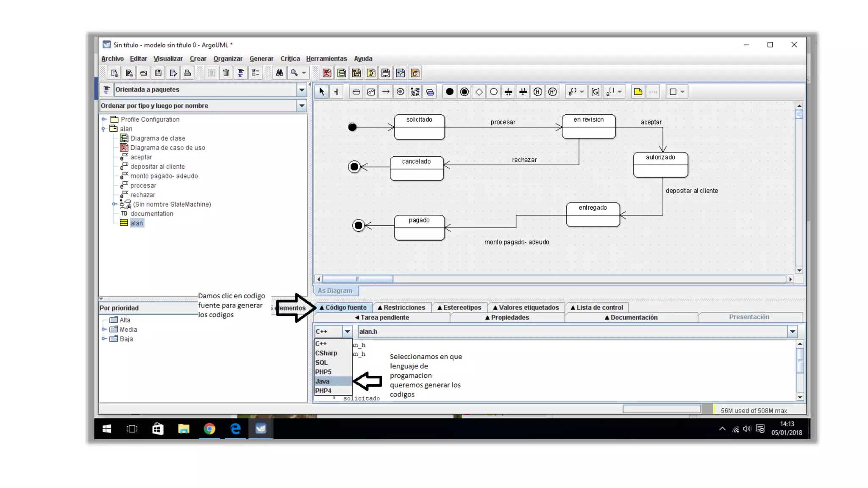Image resolution: width=868 pixels, height=488 pixels.
Task: Open Chrome from the Windows taskbar
Action: [x=209, y=429]
